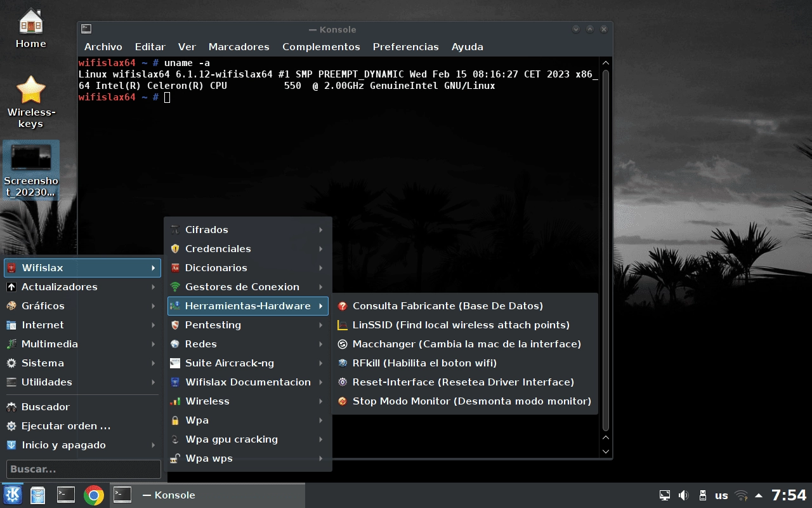This screenshot has height=508, width=812.
Task: Open the display settings tray icon
Action: coord(665,495)
